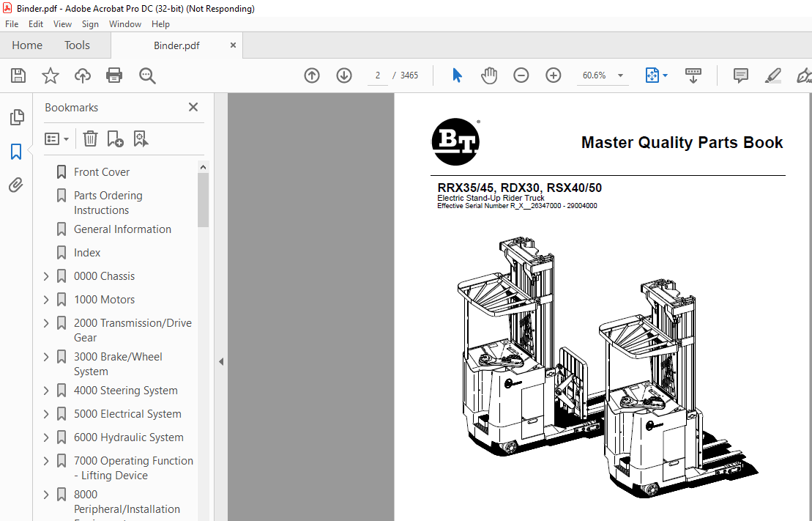Select the Binder.pdf document tab
Screen dimensions: 812x521
(x=176, y=45)
